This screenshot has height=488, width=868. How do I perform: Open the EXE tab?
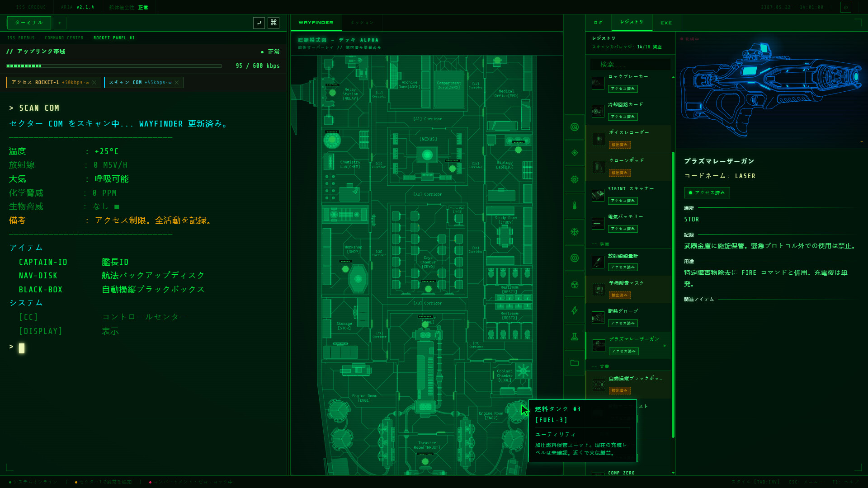pos(666,23)
